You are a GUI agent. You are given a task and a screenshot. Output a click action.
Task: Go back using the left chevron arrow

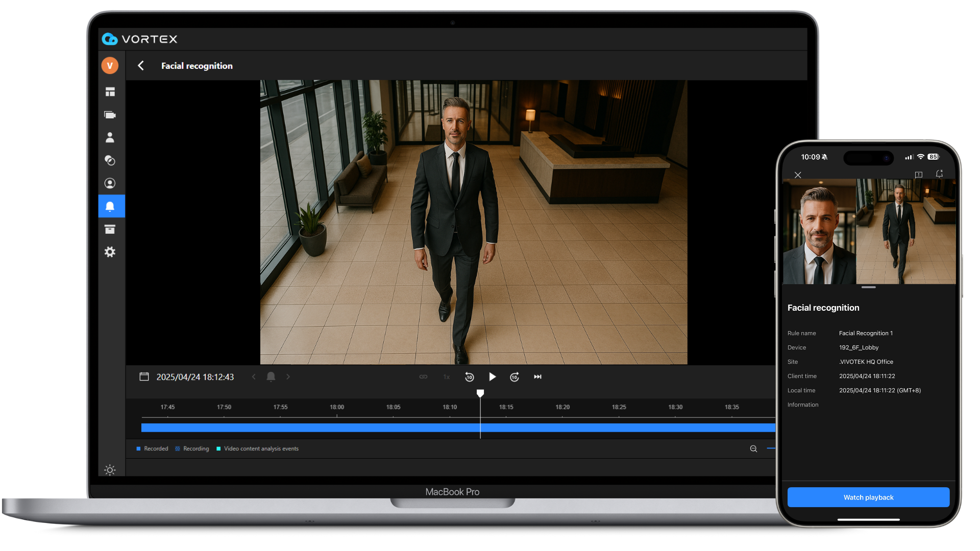(x=141, y=66)
